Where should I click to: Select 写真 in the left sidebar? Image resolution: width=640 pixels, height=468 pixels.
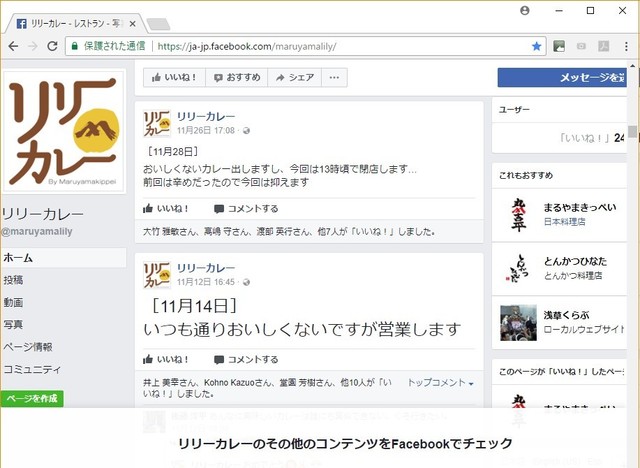click(14, 324)
